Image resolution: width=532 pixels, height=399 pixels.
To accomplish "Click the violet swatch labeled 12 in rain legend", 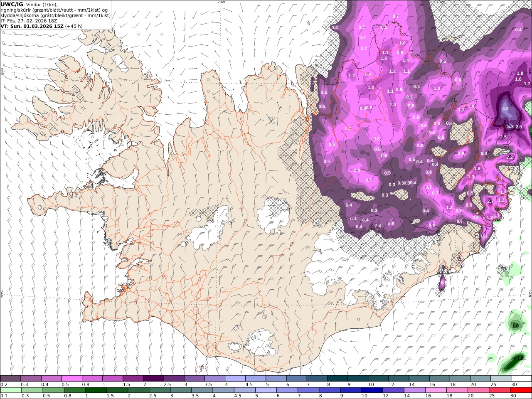I will click(x=393, y=390).
